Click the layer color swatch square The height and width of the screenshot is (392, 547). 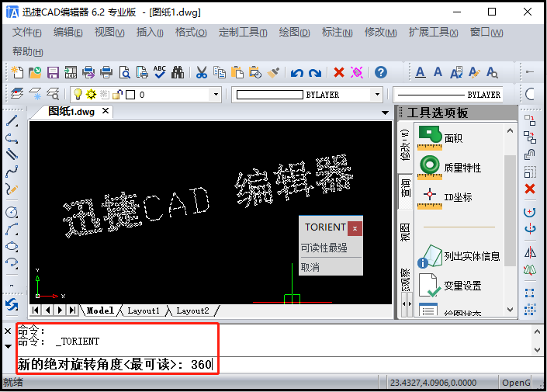[x=130, y=95]
